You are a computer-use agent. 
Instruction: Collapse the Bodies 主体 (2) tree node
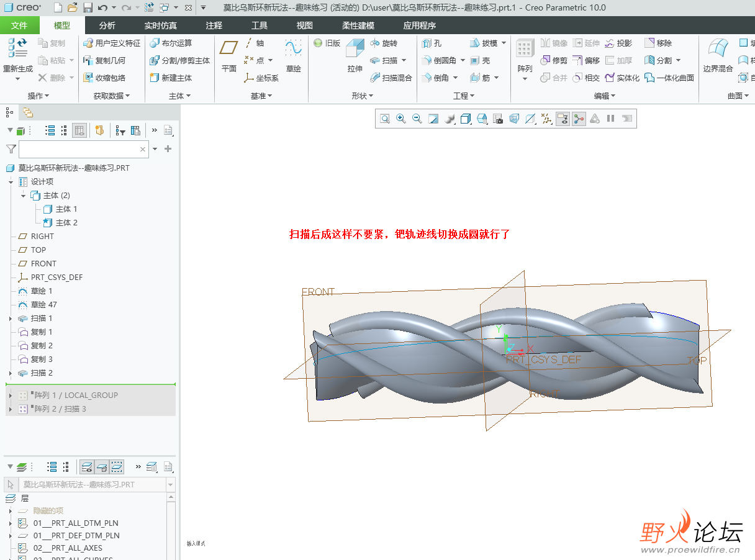pyautogui.click(x=23, y=196)
